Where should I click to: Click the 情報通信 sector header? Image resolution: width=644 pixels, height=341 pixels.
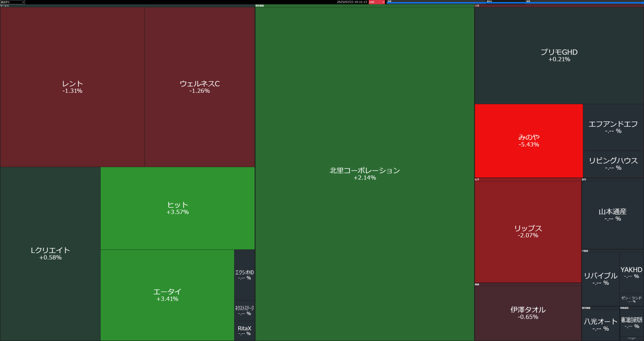coord(632,308)
